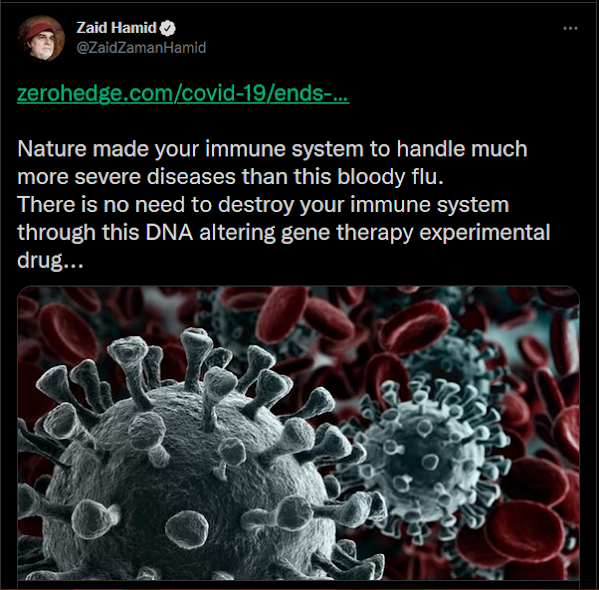
Task: Click the verified checkmark badge
Action: [x=168, y=28]
